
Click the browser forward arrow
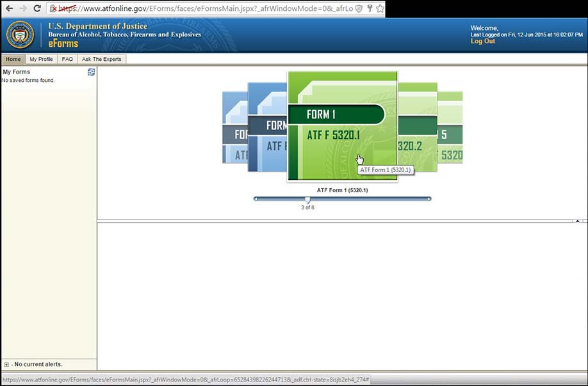pos(23,8)
